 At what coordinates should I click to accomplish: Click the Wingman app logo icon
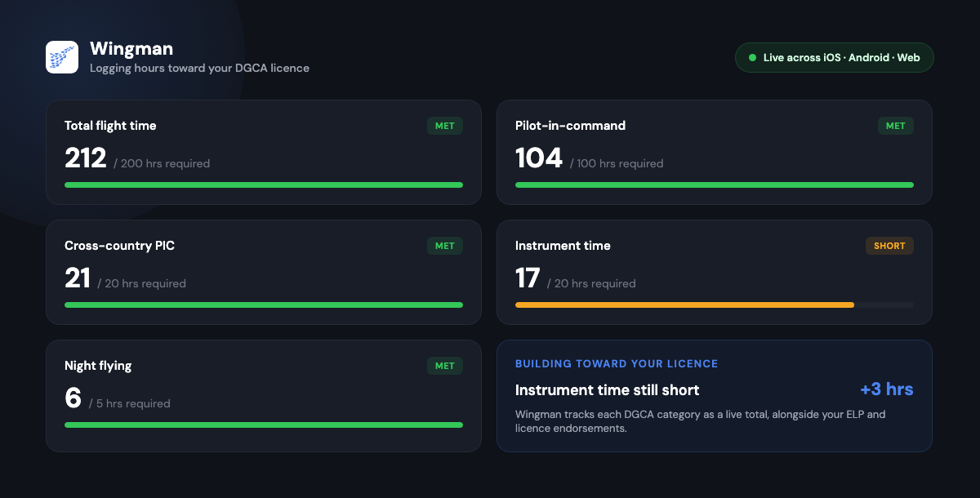pyautogui.click(x=62, y=57)
